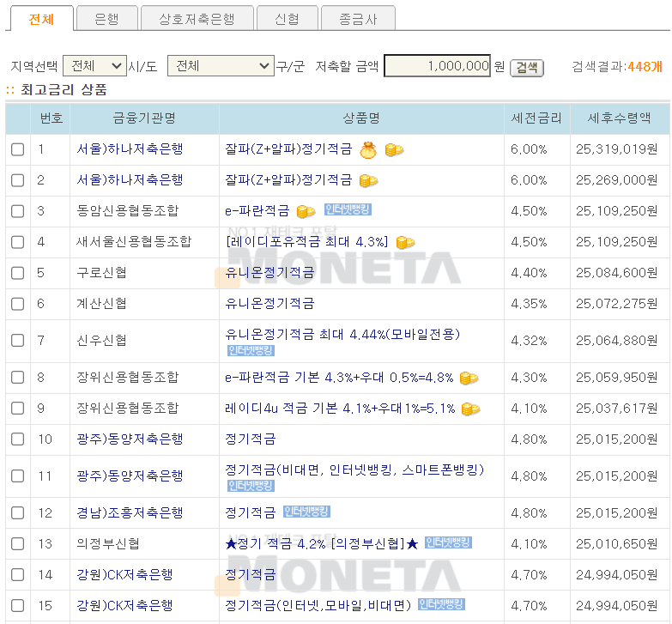
Task: Open 잘파(Z+알파)정기적금 link in row 2
Action: pos(289,180)
